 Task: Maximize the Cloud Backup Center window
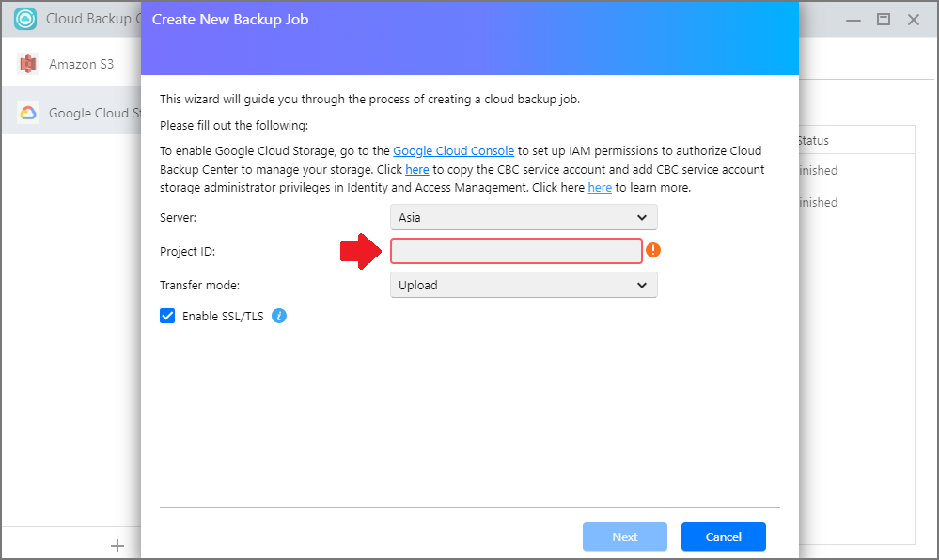(884, 19)
